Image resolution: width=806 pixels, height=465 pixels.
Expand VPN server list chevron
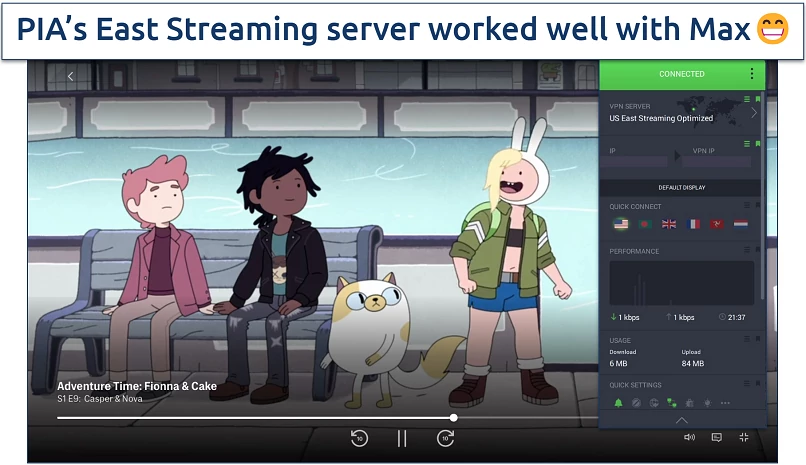(x=754, y=113)
